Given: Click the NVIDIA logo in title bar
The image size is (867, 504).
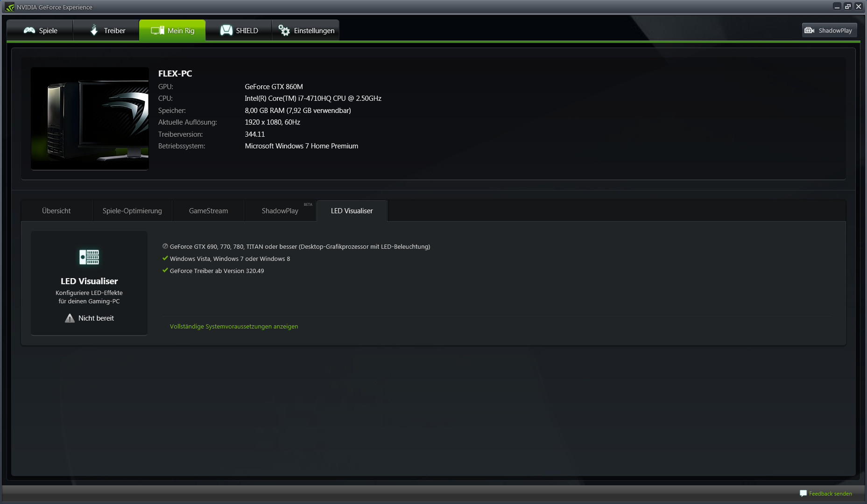Looking at the screenshot, I should tap(10, 7).
